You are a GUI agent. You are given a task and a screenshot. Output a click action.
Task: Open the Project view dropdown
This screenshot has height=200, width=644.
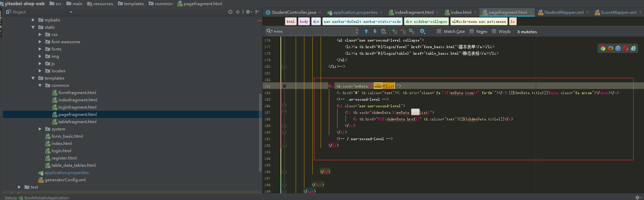point(71,12)
